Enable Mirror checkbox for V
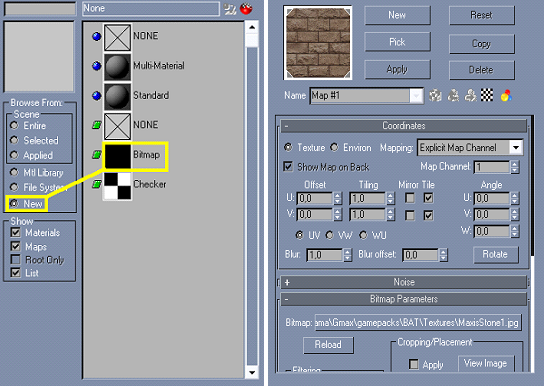 click(x=410, y=215)
